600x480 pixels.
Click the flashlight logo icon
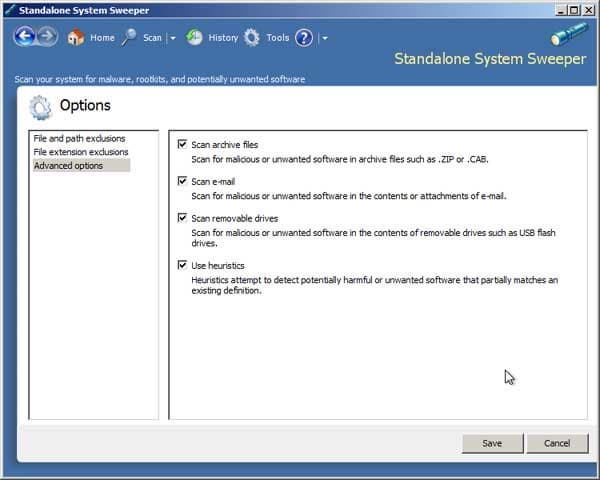[569, 34]
